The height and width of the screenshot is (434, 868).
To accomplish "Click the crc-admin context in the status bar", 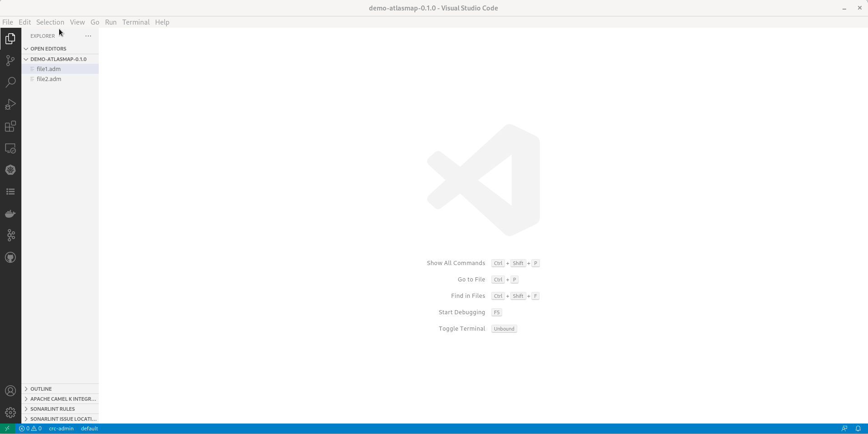I will coord(61,428).
